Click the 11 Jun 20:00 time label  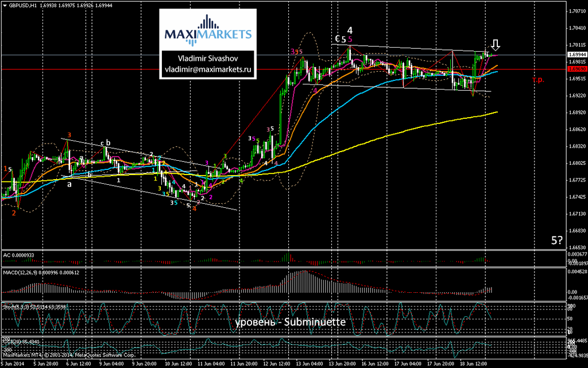click(243, 363)
